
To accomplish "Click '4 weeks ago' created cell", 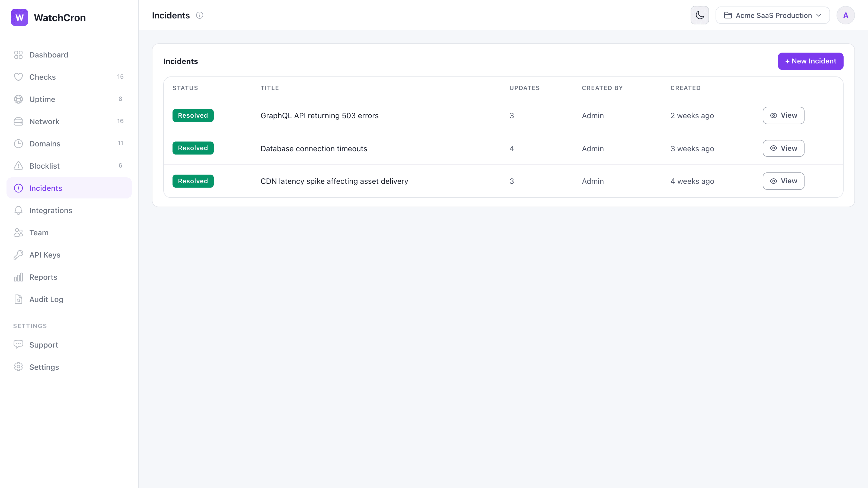I will click(692, 181).
